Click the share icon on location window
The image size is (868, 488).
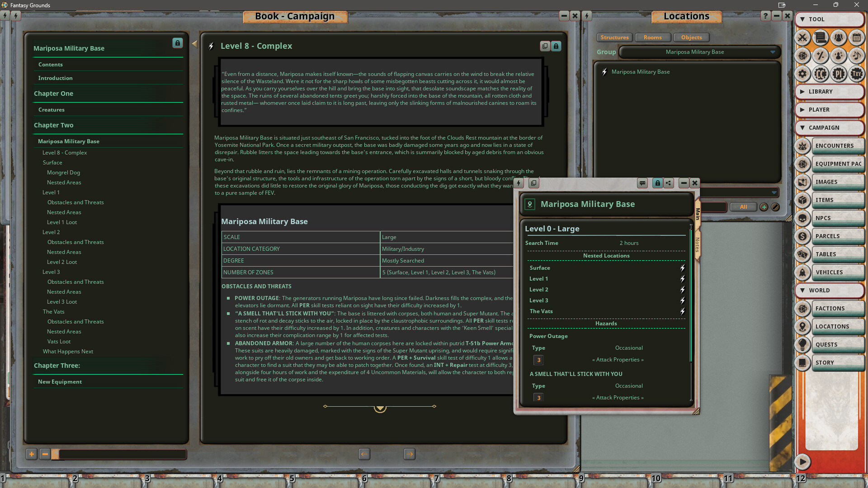pos(668,183)
